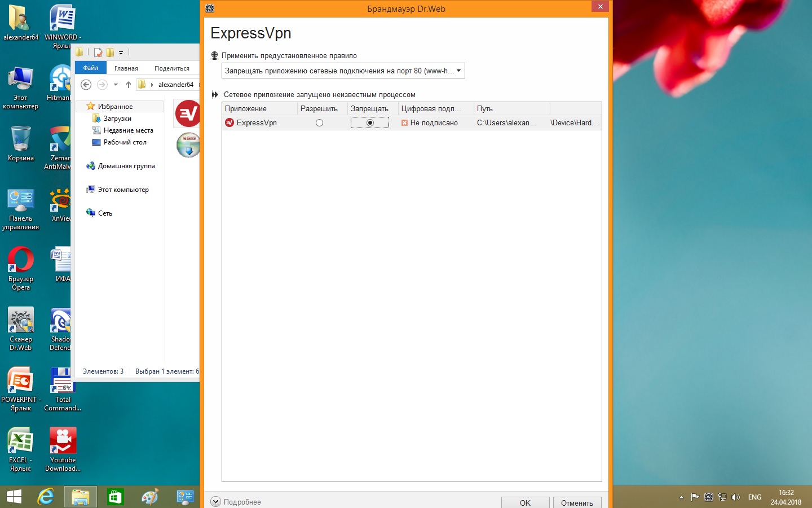Select Разрешить radio for ExpressVpn

[x=320, y=123]
